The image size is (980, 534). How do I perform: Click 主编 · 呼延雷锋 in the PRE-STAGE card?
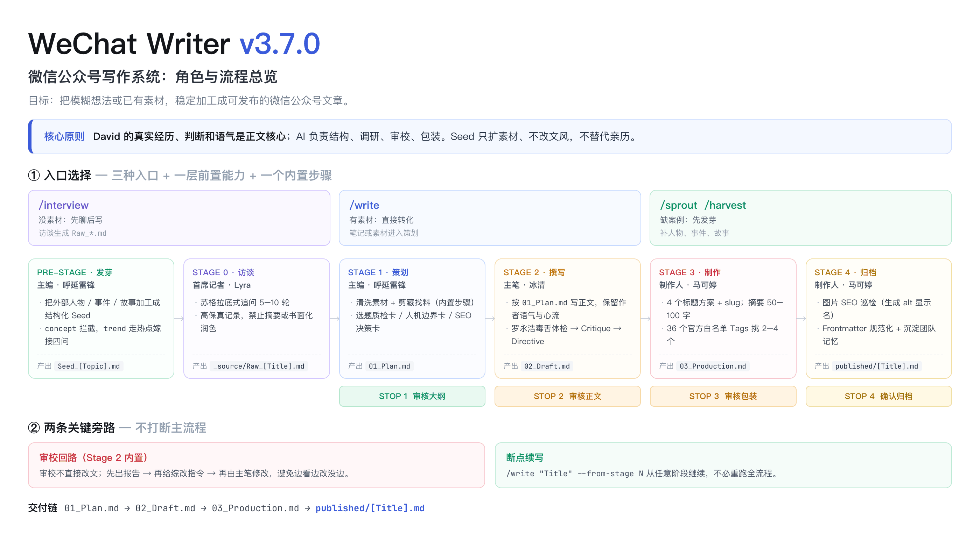tap(66, 285)
